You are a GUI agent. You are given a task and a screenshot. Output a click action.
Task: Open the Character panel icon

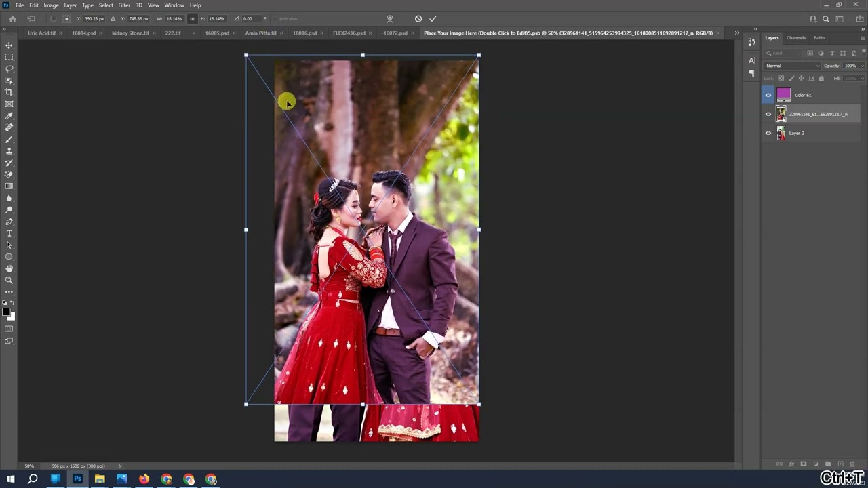[x=751, y=61]
